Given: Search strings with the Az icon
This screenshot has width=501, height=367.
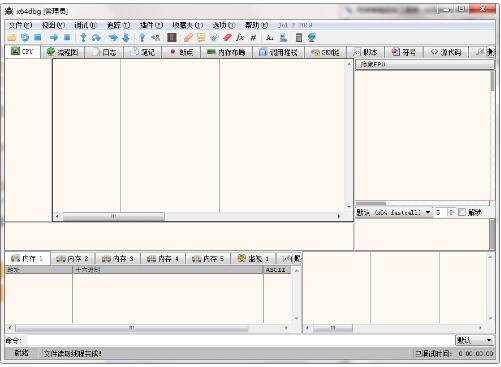Looking at the screenshot, I should pyautogui.click(x=270, y=38).
